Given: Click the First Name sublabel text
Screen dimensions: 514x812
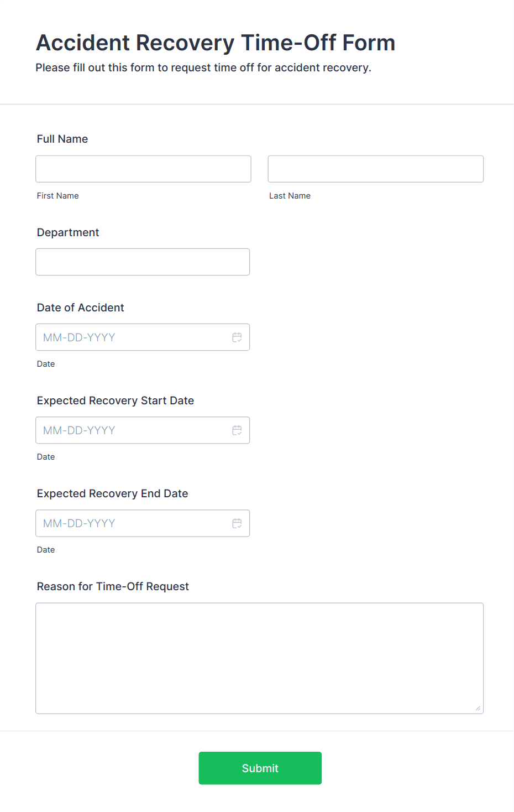Looking at the screenshot, I should point(58,196).
